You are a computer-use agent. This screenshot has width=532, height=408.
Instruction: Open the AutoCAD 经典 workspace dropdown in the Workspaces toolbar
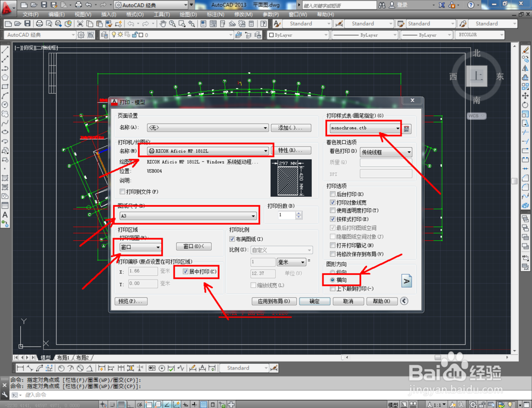40,35
